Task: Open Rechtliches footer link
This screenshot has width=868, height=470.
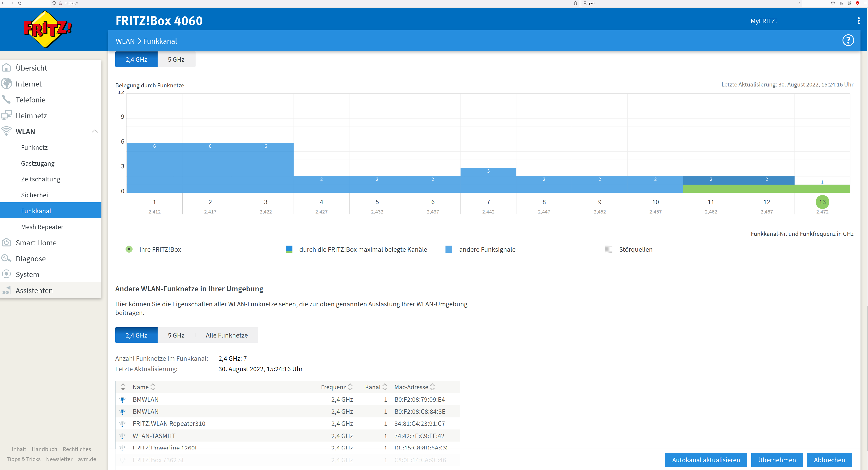Action: 77,449
